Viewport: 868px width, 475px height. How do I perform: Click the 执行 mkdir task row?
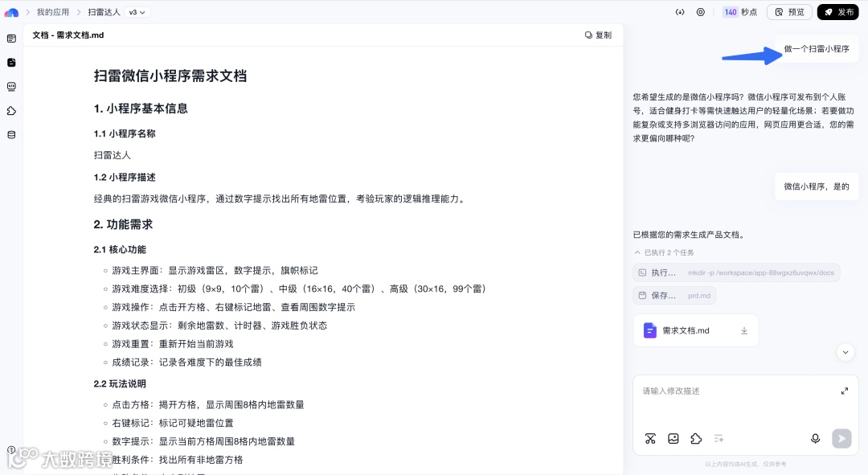[x=736, y=272]
